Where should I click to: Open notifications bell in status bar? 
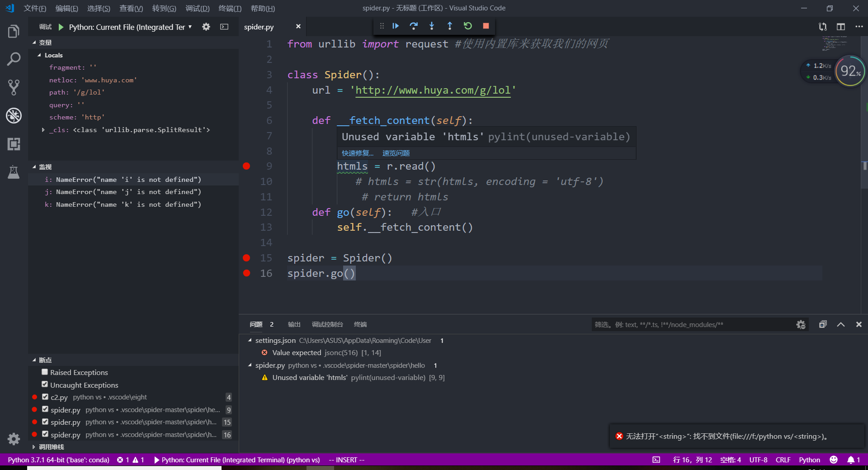(x=854, y=460)
